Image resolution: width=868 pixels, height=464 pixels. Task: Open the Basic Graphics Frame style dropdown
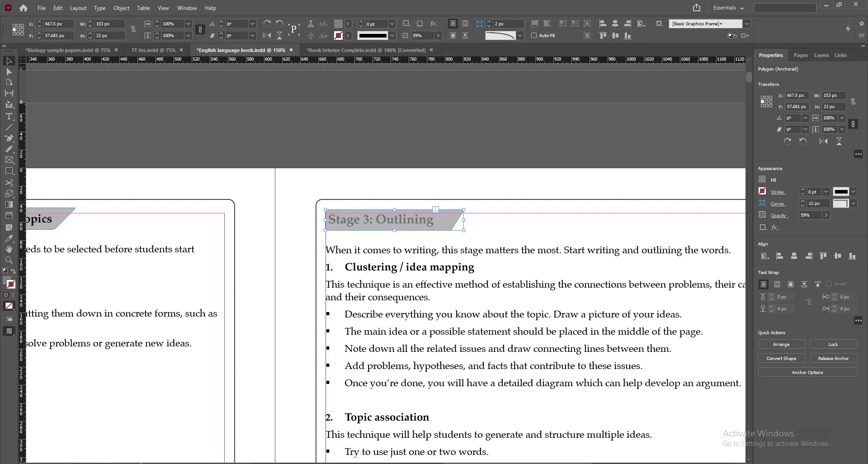(747, 24)
